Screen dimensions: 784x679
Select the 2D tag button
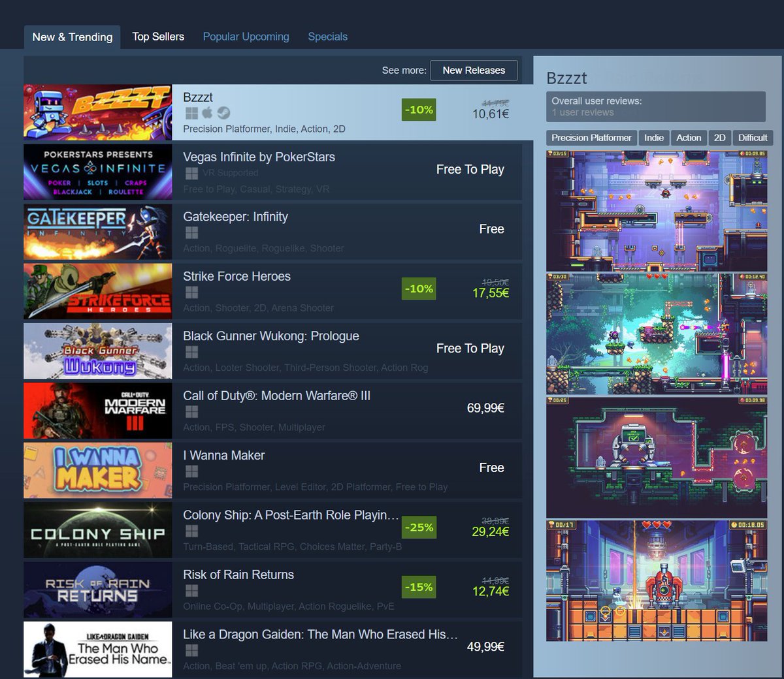[x=719, y=138]
